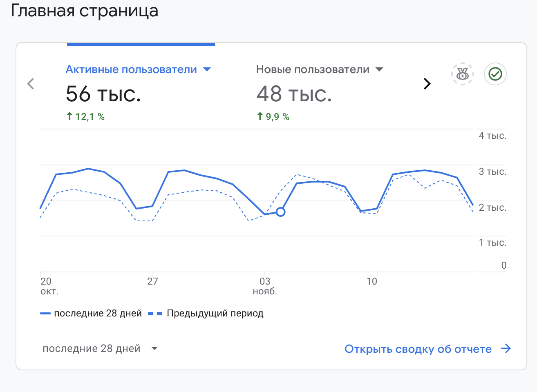Click the 20 окт. axis date label

49,286
